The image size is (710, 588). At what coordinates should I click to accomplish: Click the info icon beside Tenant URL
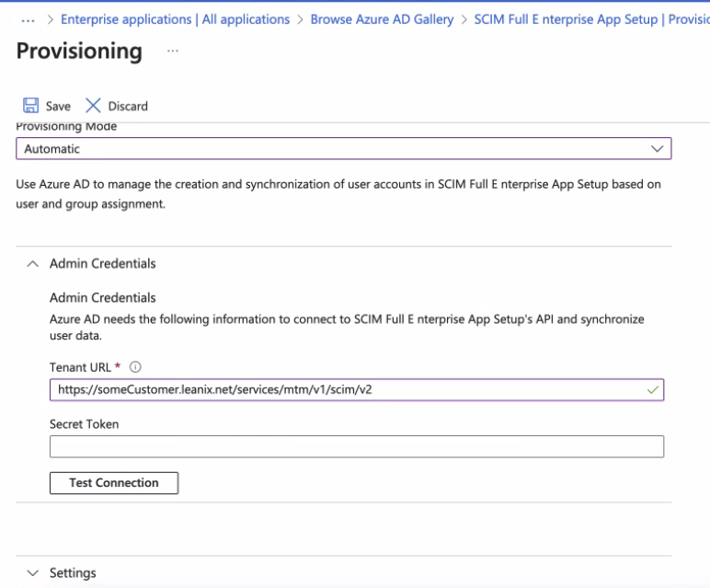(135, 366)
